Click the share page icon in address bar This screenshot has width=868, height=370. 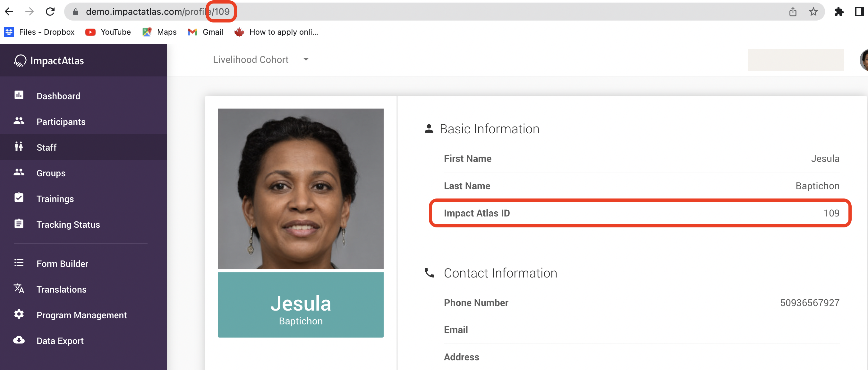tap(793, 12)
